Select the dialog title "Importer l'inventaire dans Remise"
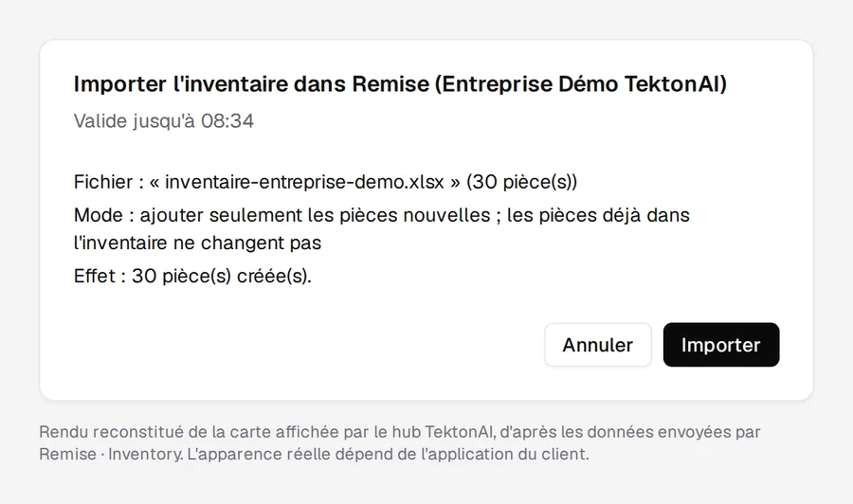 coord(252,84)
